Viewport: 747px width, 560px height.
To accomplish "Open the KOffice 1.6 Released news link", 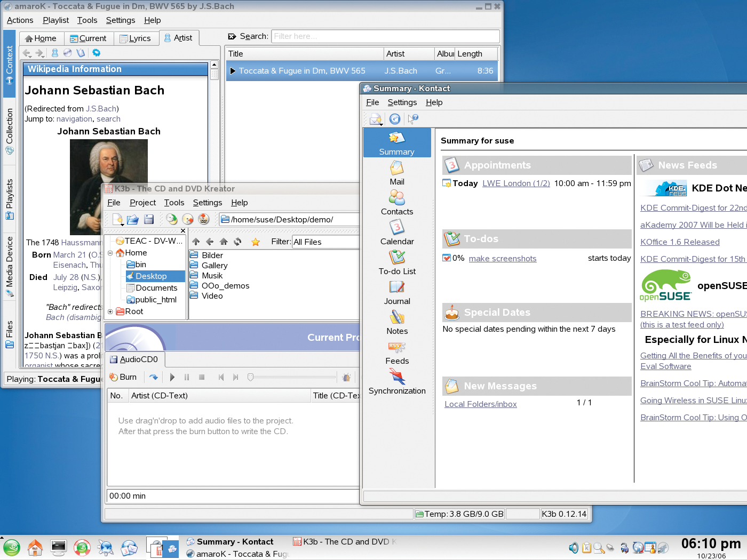I will (x=680, y=242).
